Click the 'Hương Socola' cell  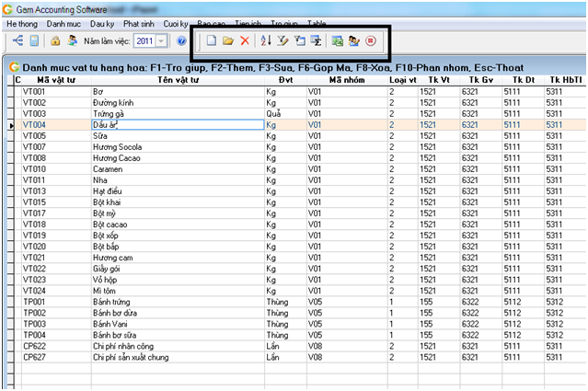pos(179,147)
